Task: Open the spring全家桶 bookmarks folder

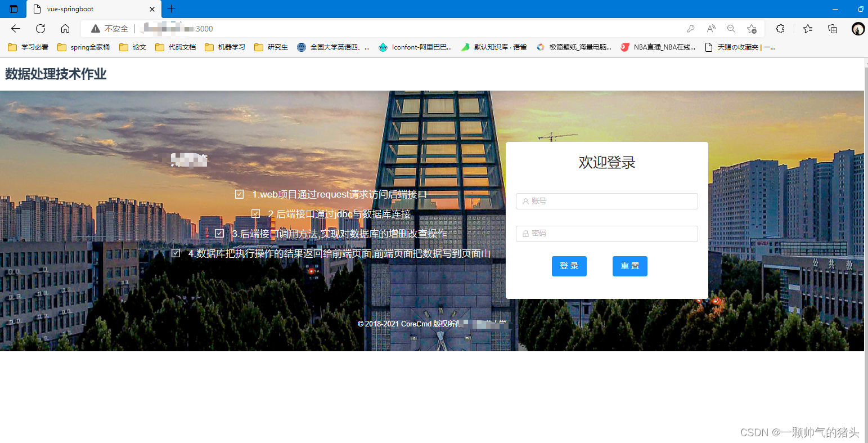Action: tap(83, 47)
